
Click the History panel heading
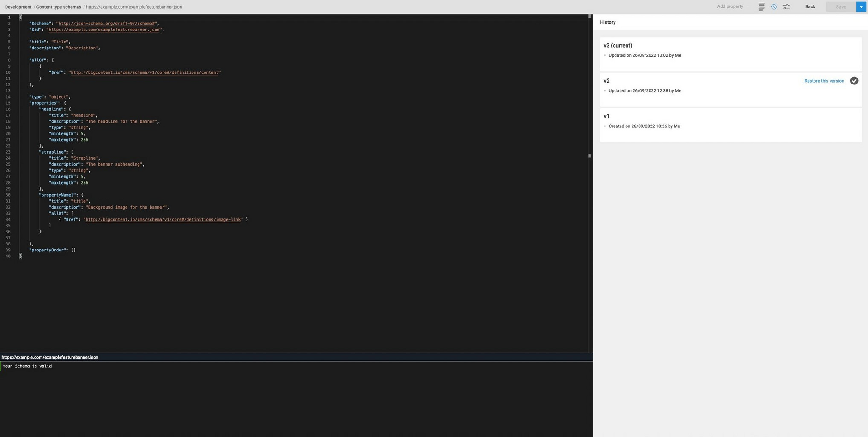[608, 22]
